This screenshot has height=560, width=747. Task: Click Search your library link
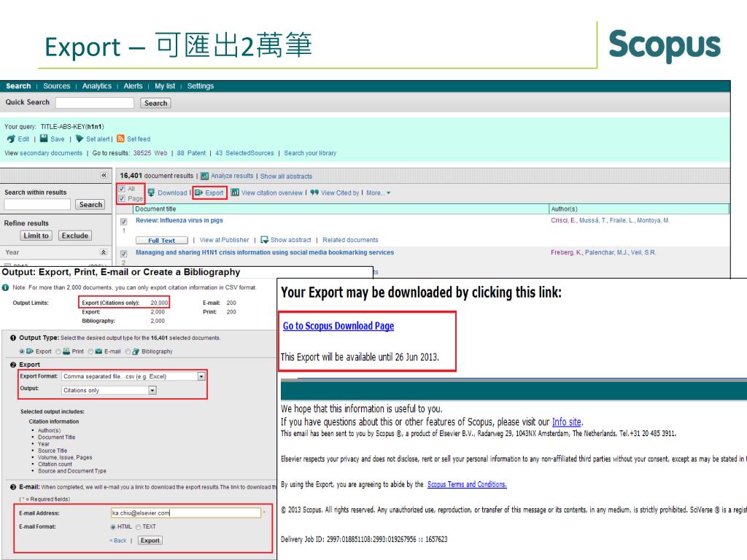click(x=310, y=153)
